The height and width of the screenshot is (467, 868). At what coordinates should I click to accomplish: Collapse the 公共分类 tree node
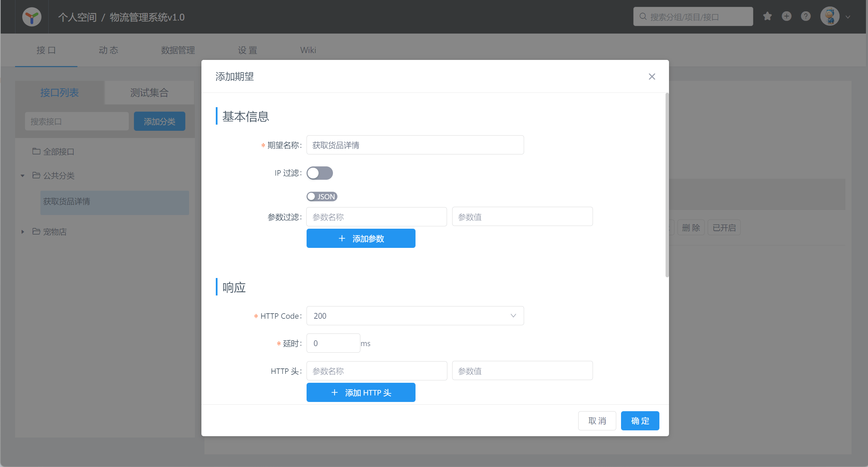click(x=23, y=175)
